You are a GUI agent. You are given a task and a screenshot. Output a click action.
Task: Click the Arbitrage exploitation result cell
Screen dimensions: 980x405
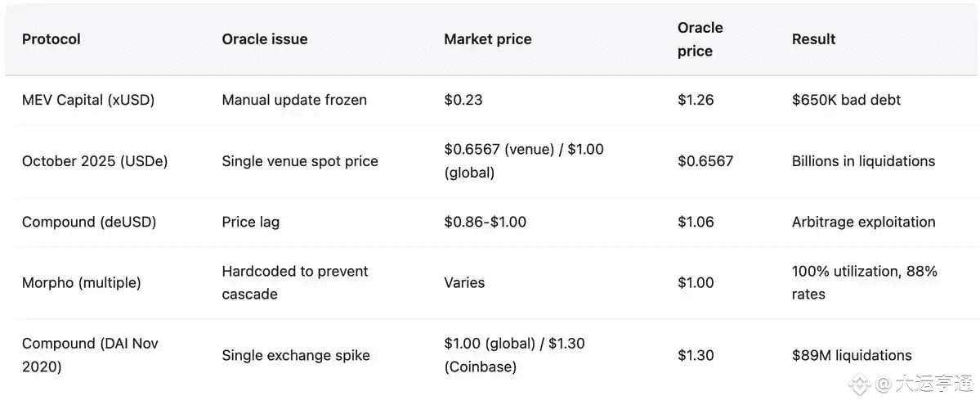pos(863,222)
